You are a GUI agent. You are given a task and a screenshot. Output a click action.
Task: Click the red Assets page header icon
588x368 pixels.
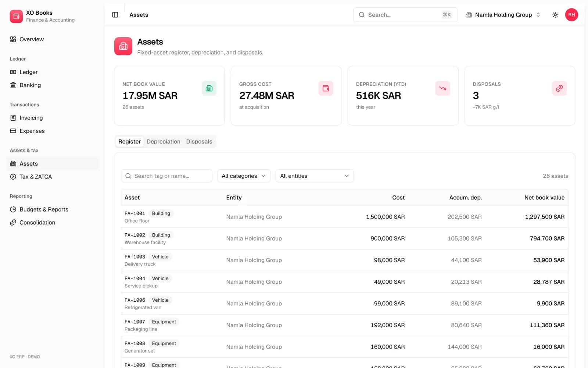123,46
